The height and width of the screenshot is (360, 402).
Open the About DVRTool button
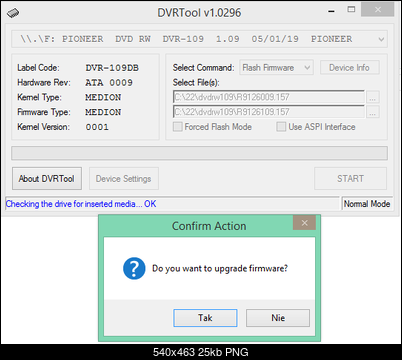47,178
